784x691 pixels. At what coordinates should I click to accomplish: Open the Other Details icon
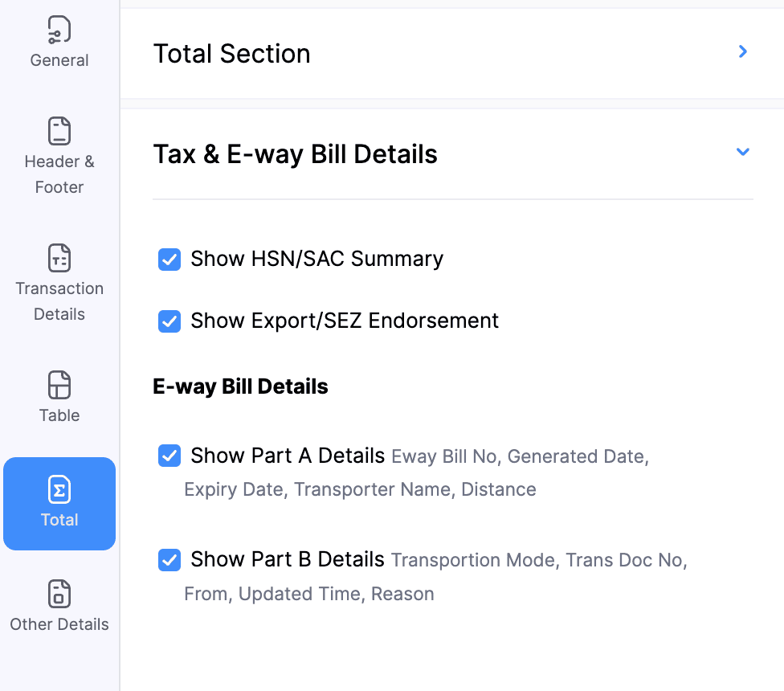[59, 594]
